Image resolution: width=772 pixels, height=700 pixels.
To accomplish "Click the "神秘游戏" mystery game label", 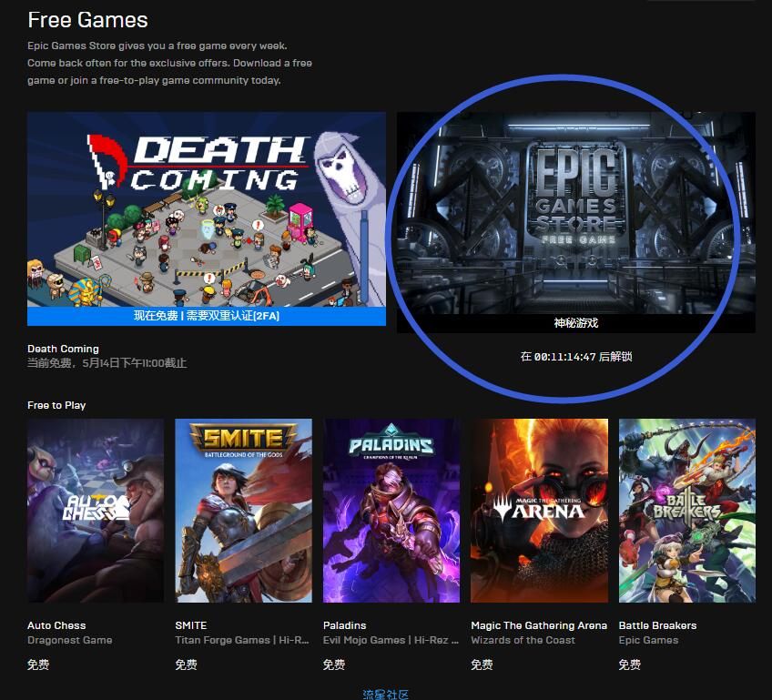I will 576,323.
